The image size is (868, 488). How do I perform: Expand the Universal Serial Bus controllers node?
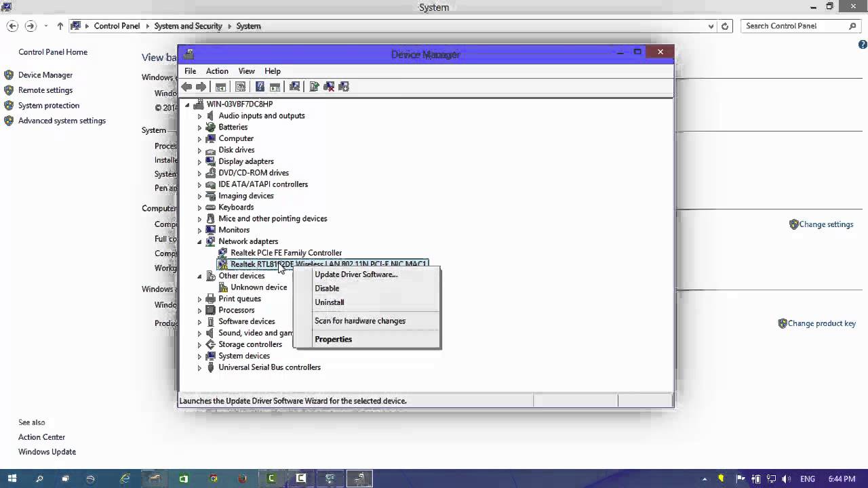(199, 368)
